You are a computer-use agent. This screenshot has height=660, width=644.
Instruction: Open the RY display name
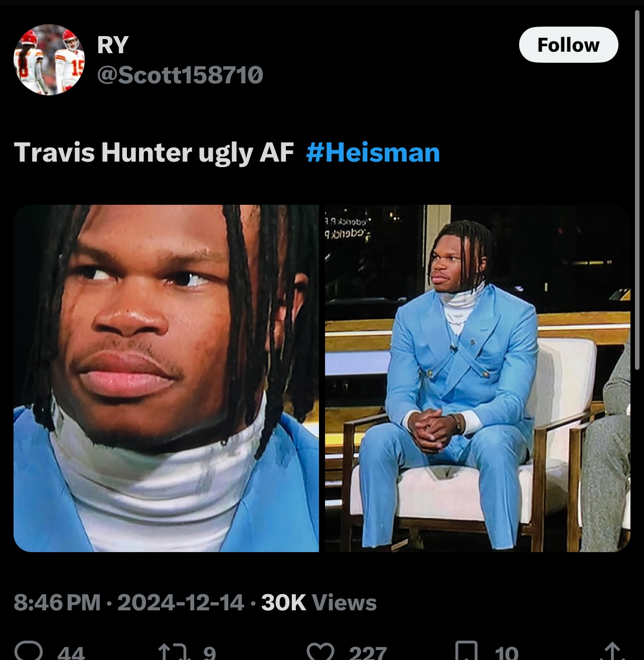coord(113,45)
